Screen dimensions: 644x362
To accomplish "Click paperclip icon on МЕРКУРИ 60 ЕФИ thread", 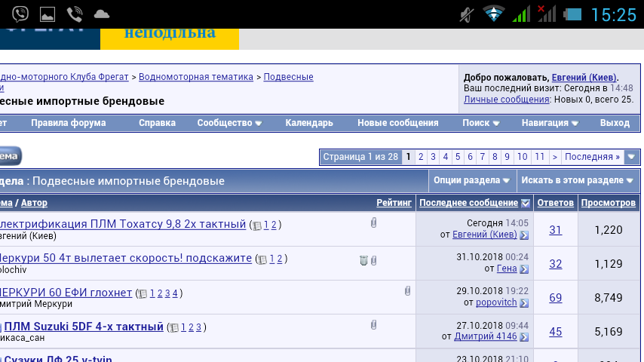I will tap(407, 290).
